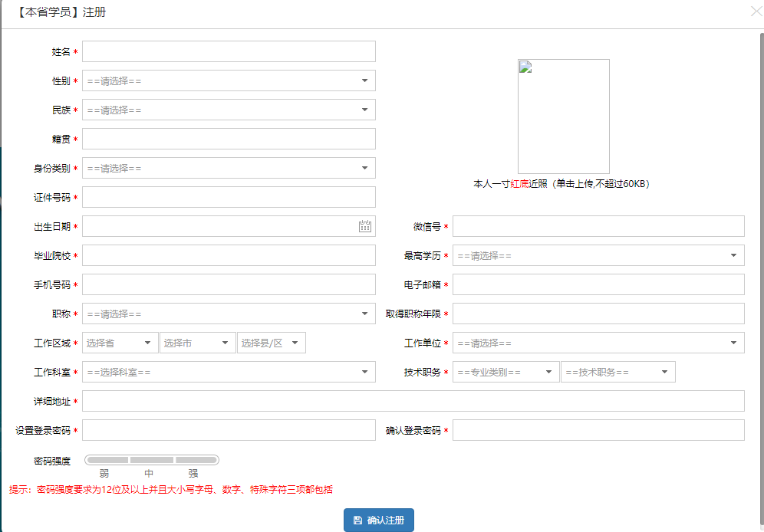This screenshot has height=532, width=764.
Task: Open the 工作科室 department dropdown
Action: (x=229, y=372)
